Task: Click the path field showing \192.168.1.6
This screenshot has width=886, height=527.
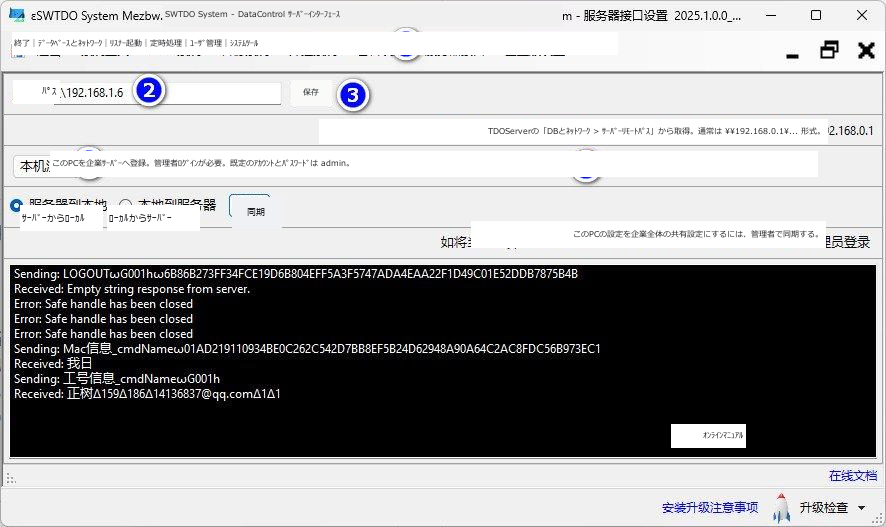Action: [168, 93]
